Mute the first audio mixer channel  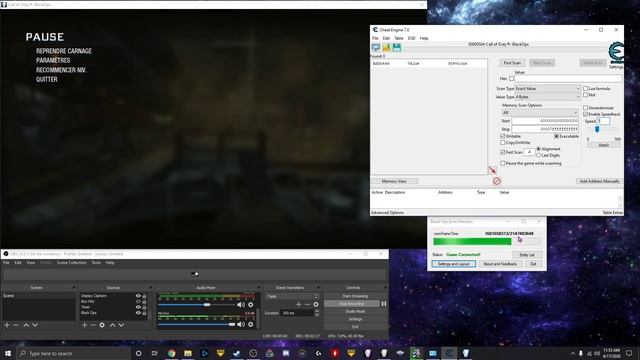[241, 304]
